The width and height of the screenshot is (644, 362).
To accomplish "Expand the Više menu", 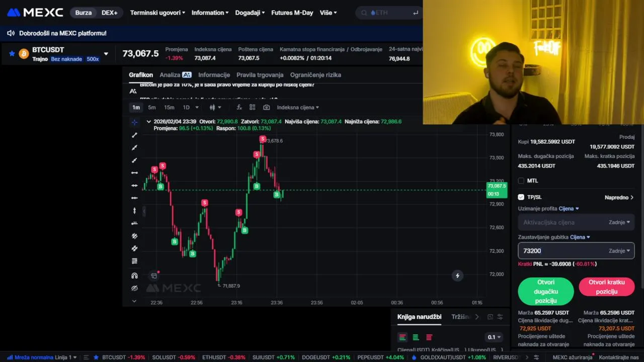I will [329, 13].
